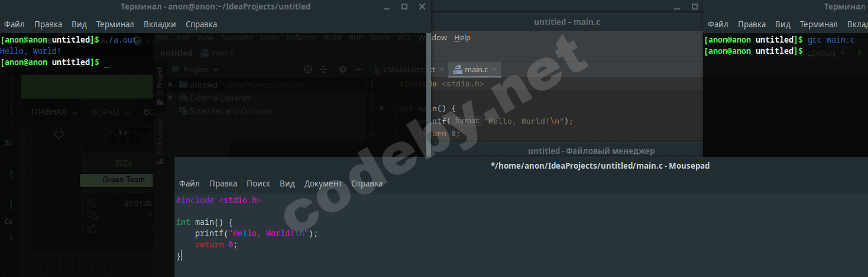Click the External Libraries icon in the tree
Screen dimensions: 868x277
pos(184,98)
